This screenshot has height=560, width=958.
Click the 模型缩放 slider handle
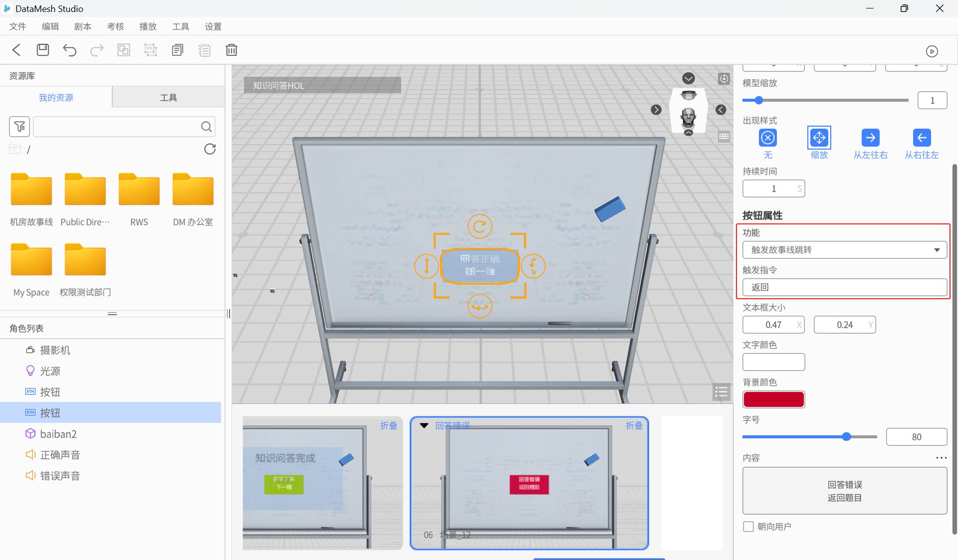(x=759, y=100)
